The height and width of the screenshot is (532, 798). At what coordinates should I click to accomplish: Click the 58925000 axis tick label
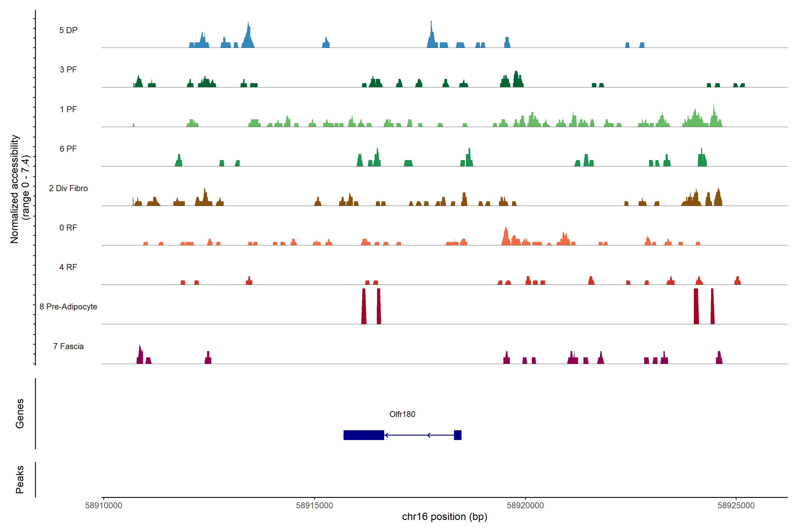pos(735,505)
